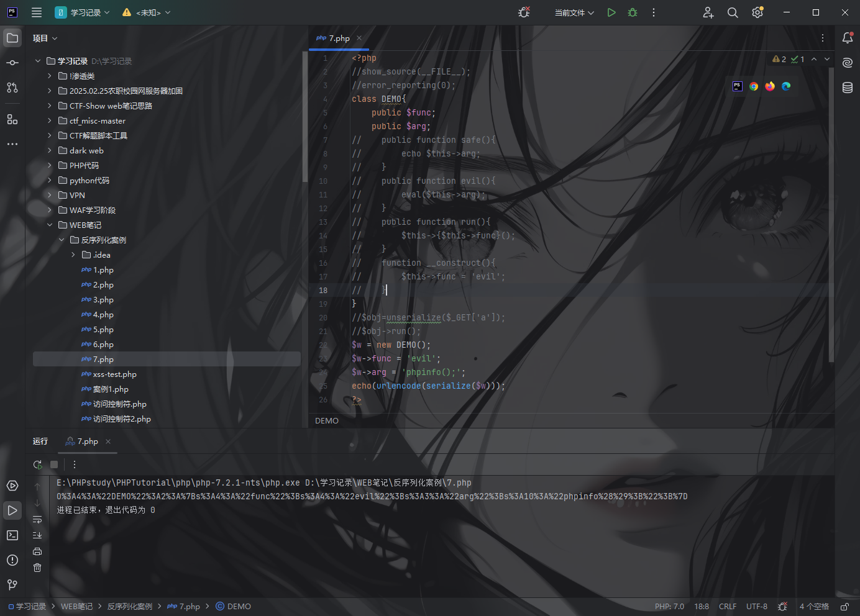Viewport: 860px width, 616px height.
Task: Toggle soft-wrap in console output
Action: 37,519
